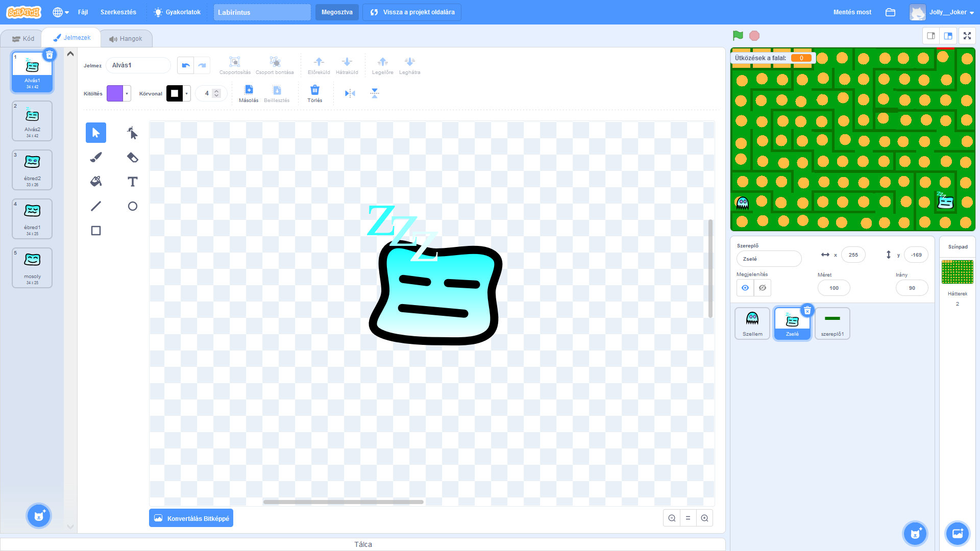Select the Text tool

click(x=132, y=182)
